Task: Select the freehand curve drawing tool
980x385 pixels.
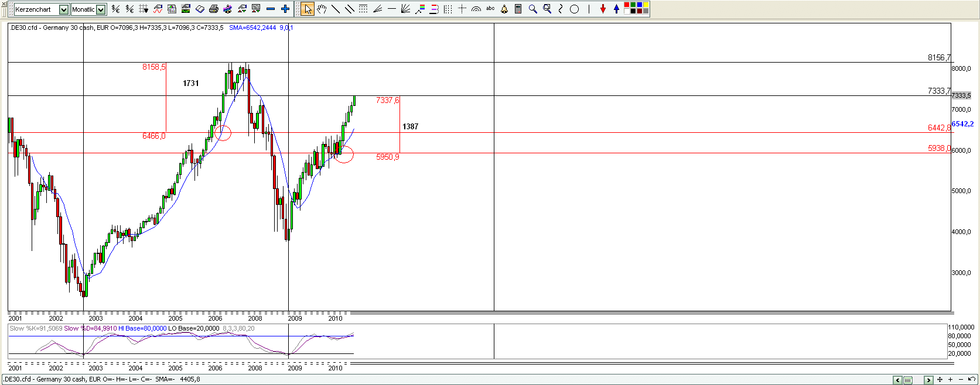Action: click(561, 9)
